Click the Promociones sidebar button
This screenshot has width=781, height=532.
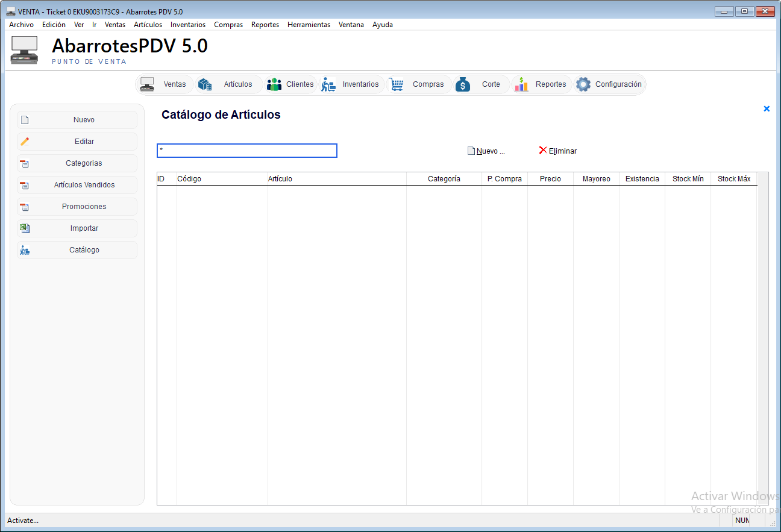(x=77, y=207)
